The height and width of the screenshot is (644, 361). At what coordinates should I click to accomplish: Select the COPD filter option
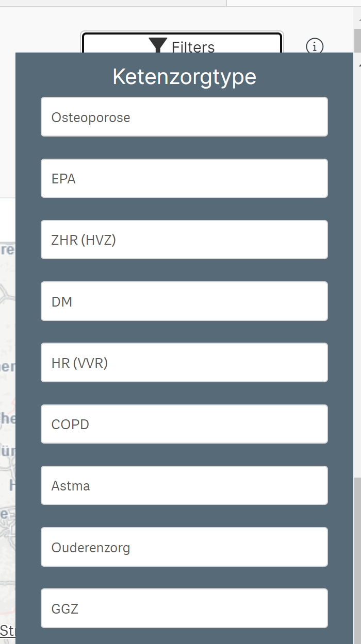184,424
